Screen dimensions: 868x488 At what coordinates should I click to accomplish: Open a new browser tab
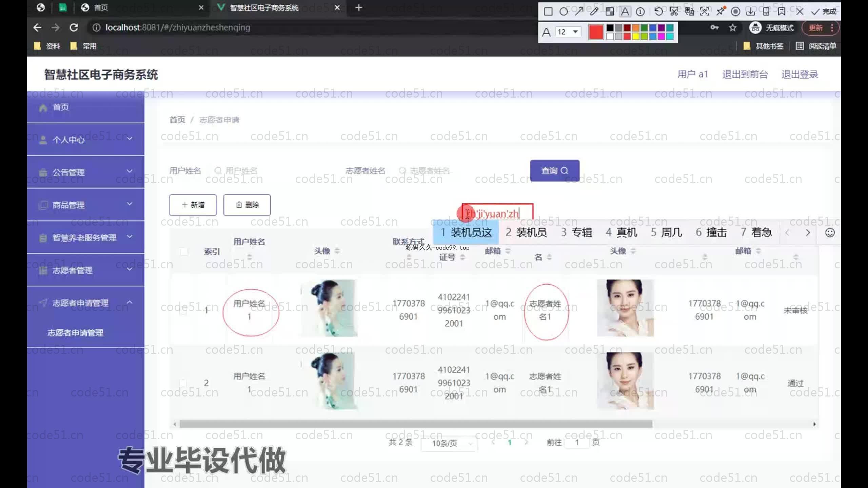tap(359, 7)
